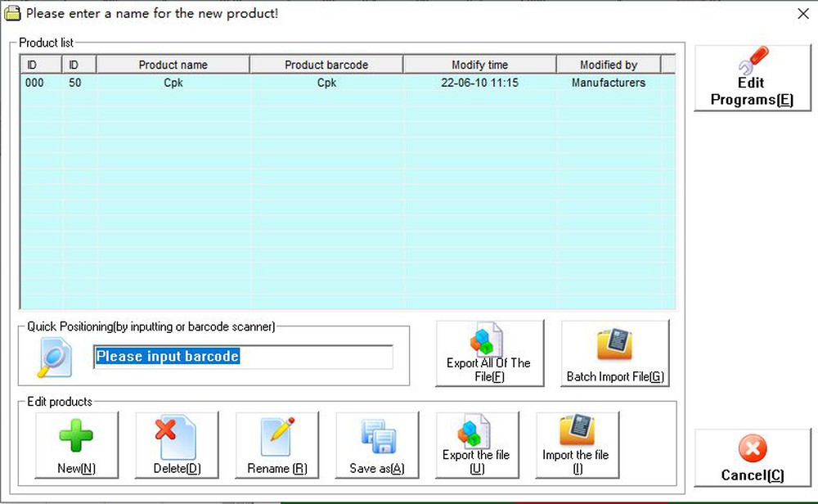Viewport: 818px width, 504px height.
Task: Click Export All Of The File button
Action: (x=489, y=353)
